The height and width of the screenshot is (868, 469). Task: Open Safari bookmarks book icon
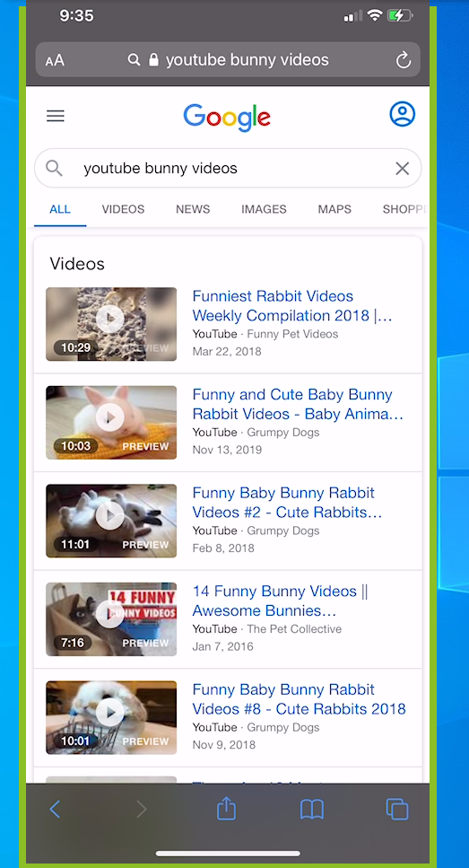312,810
